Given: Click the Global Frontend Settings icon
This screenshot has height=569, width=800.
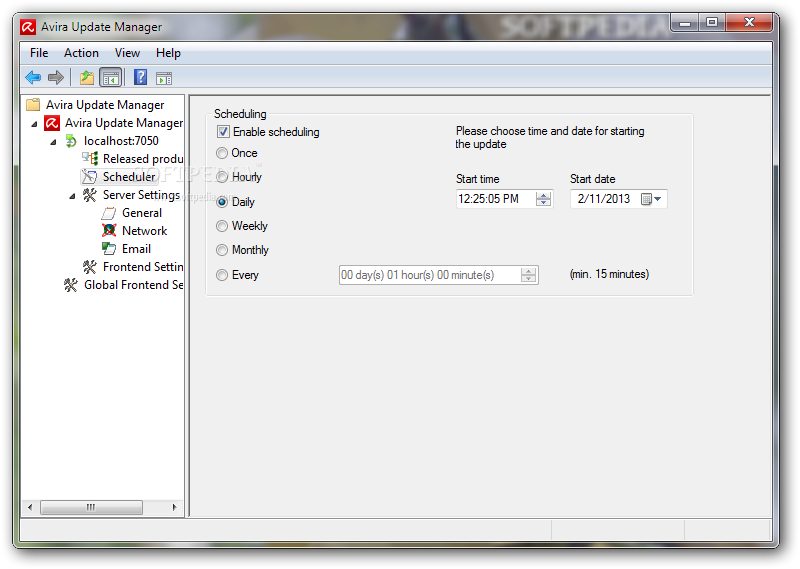Looking at the screenshot, I should [71, 285].
